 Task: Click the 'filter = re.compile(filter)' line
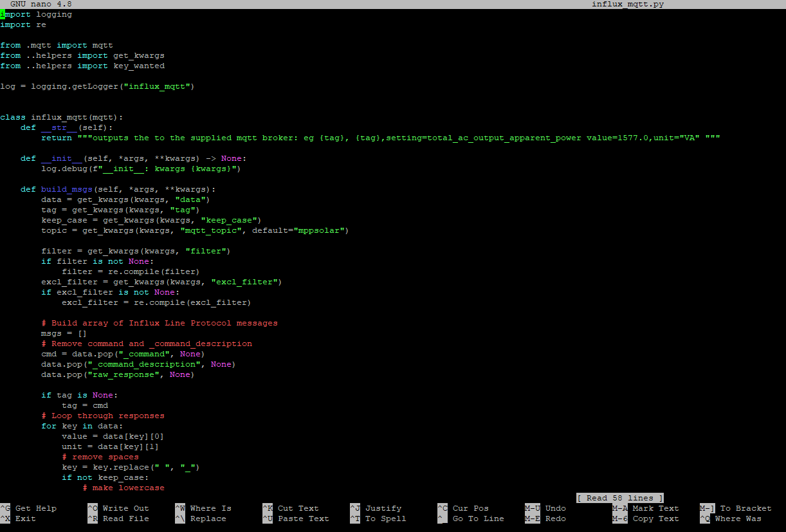131,271
